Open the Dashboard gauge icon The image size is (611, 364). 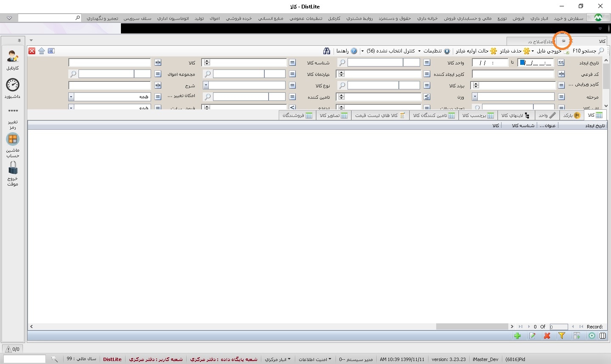pyautogui.click(x=13, y=88)
